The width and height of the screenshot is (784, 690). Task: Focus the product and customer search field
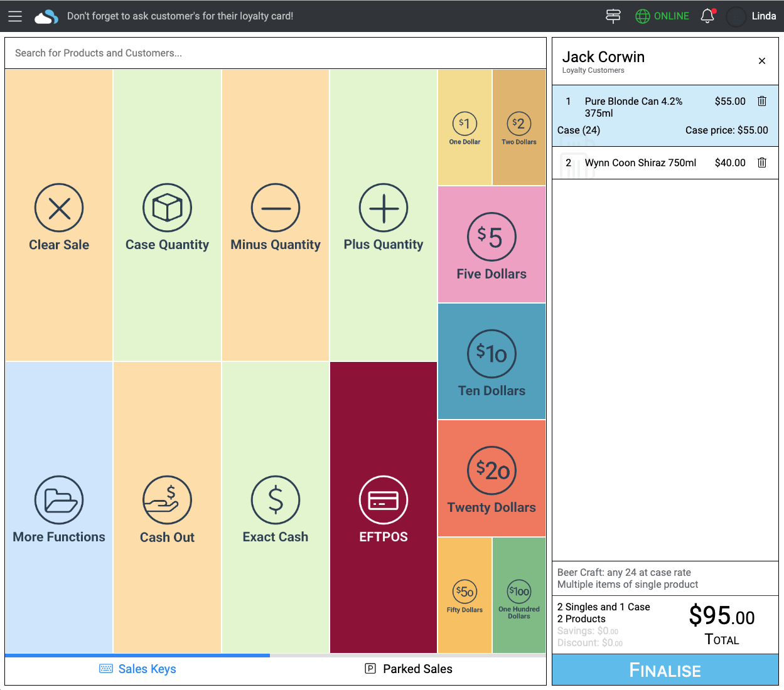[275, 53]
